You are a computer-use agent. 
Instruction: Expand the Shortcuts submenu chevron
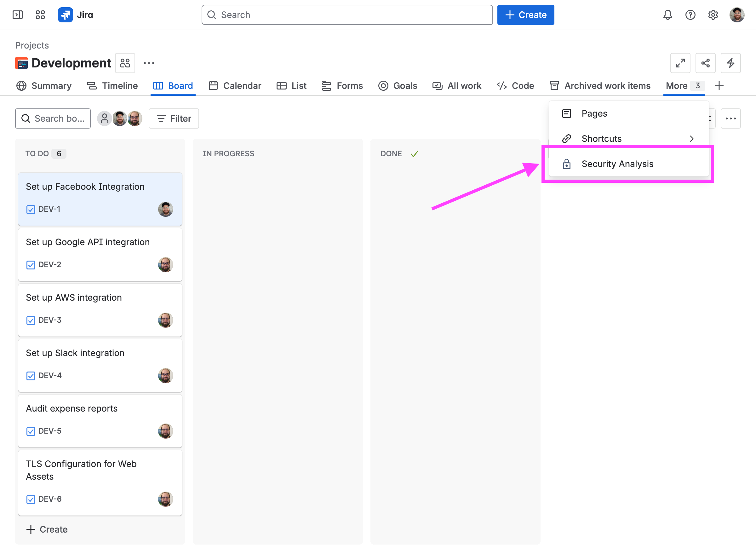[x=691, y=139]
